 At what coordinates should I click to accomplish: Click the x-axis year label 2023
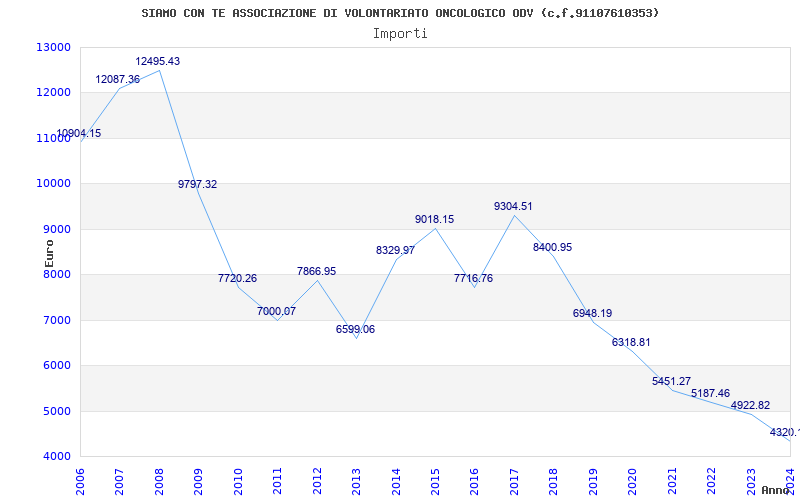[751, 481]
